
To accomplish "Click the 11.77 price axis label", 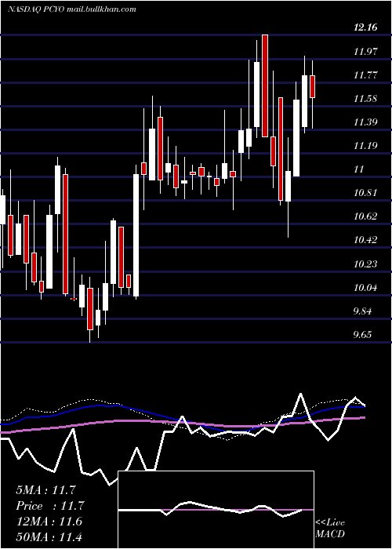I will 365,75.
